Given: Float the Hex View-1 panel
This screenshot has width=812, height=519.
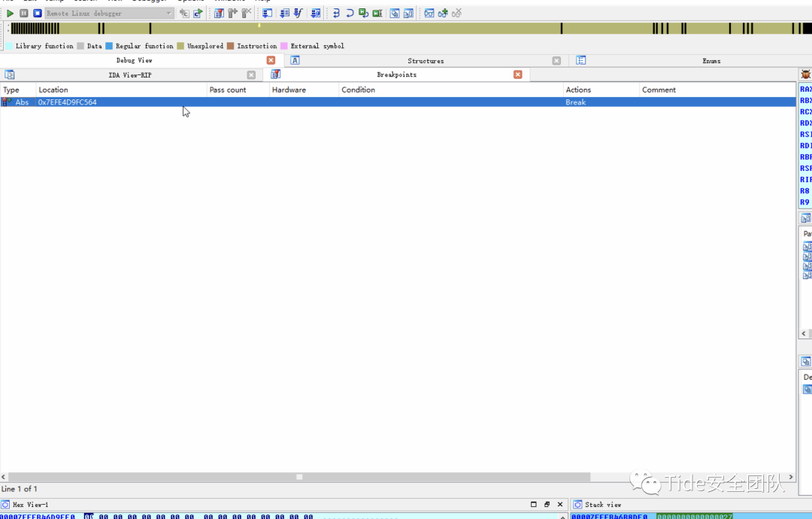Looking at the screenshot, I should tap(547, 505).
